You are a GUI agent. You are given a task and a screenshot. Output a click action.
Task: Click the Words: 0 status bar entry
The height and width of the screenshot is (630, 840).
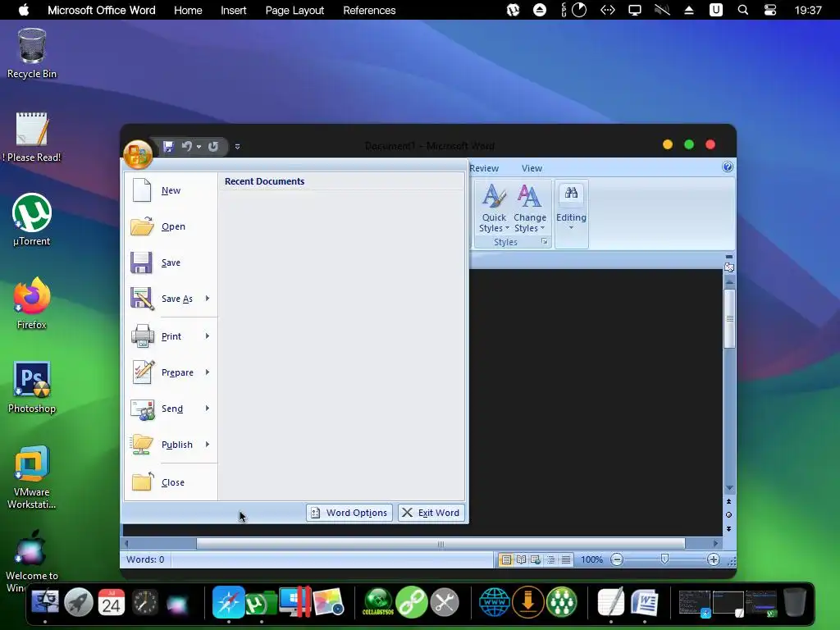(x=145, y=559)
